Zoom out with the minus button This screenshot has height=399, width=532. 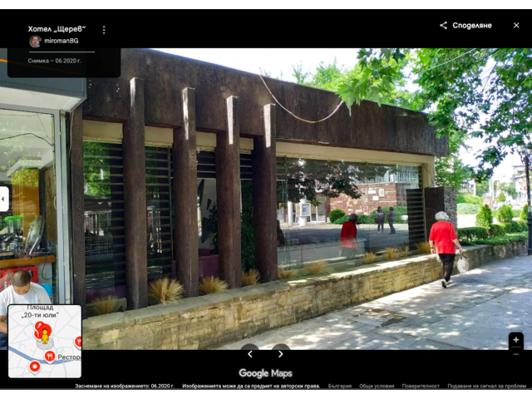click(x=515, y=354)
